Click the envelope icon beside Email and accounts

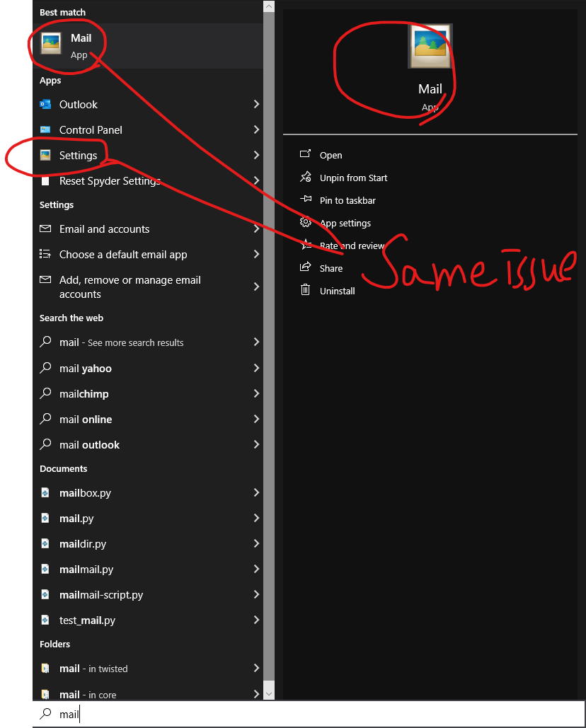(x=45, y=229)
